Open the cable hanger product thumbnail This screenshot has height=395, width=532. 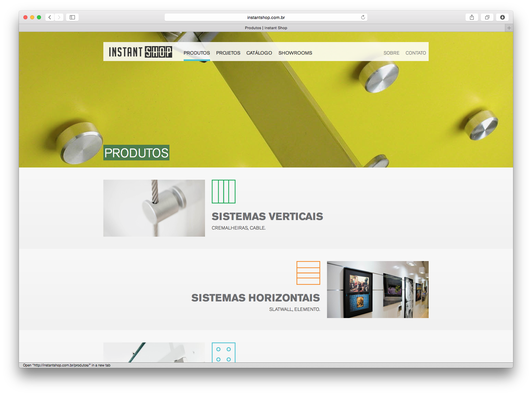[154, 208]
